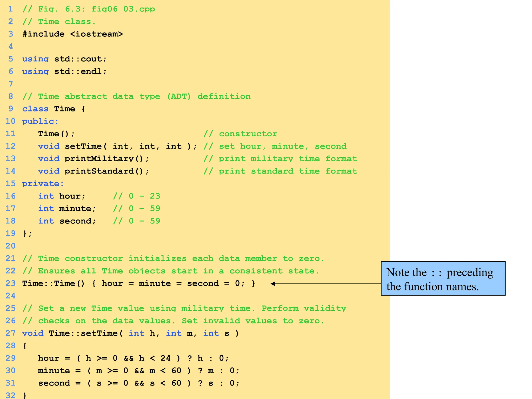
Task: Click the hour assignment statement on line 29
Action: tap(133, 358)
